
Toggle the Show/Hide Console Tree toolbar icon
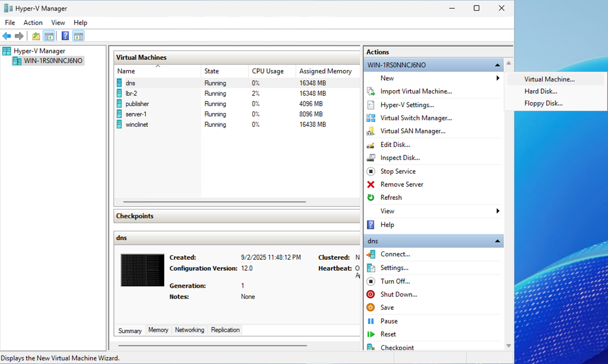coord(49,36)
